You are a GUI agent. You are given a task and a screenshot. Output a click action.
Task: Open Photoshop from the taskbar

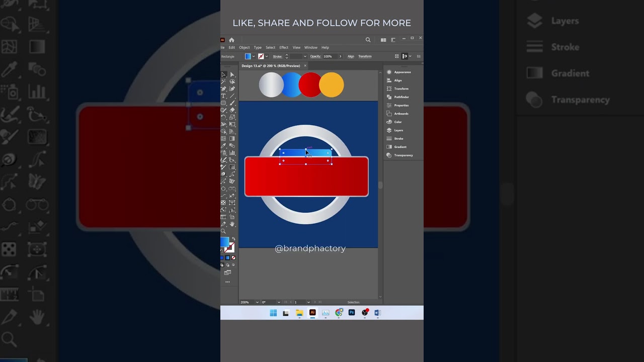point(352,313)
